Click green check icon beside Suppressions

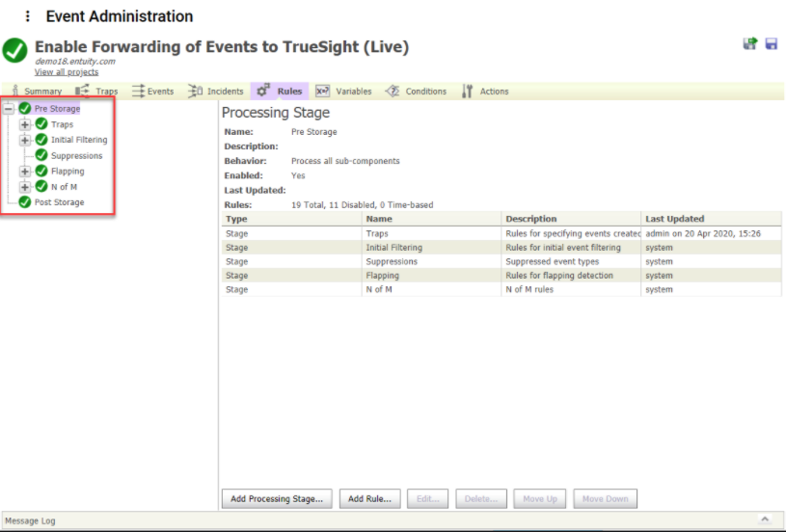coord(41,155)
